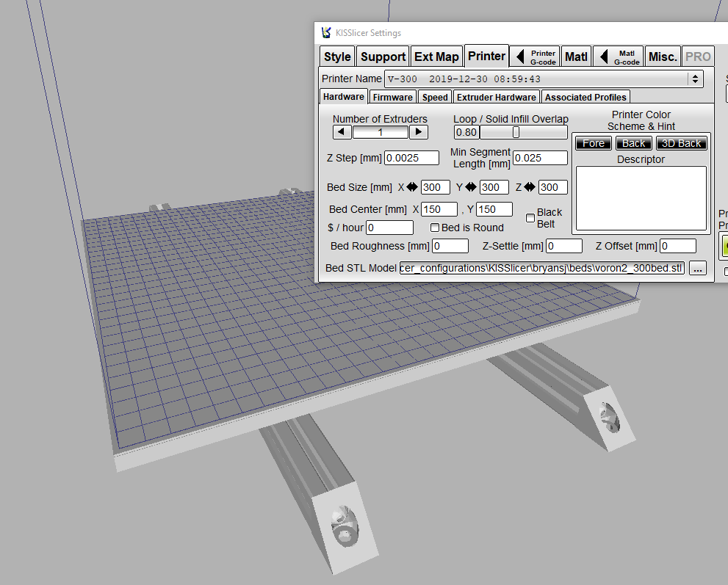
Task: Switch to the Firmware tab
Action: pyautogui.click(x=392, y=96)
